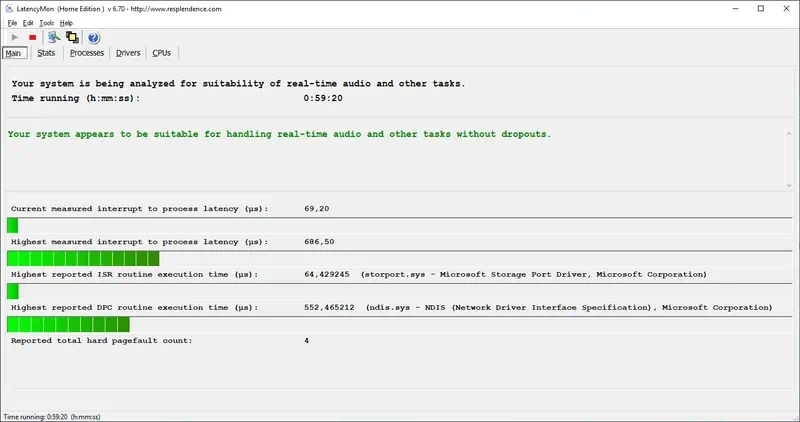Click the Highest measured interrupt latency label
This screenshot has width=800, height=422.
(x=139, y=242)
